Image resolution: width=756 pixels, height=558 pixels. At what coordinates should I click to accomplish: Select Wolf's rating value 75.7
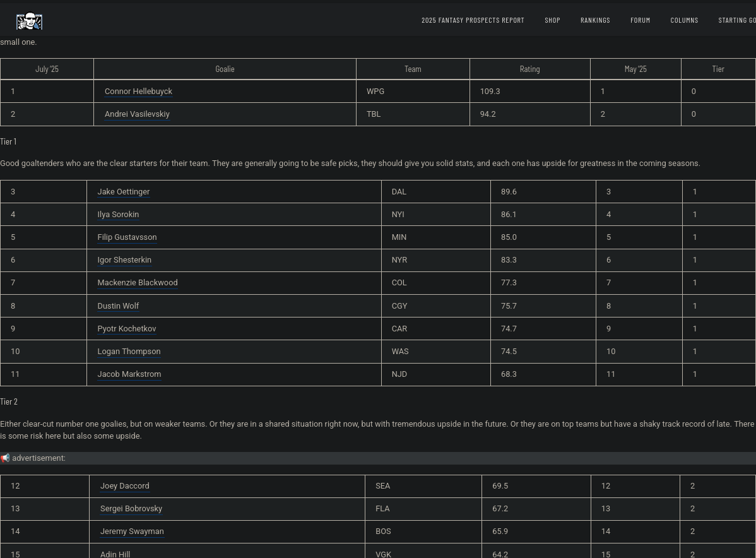(x=509, y=306)
